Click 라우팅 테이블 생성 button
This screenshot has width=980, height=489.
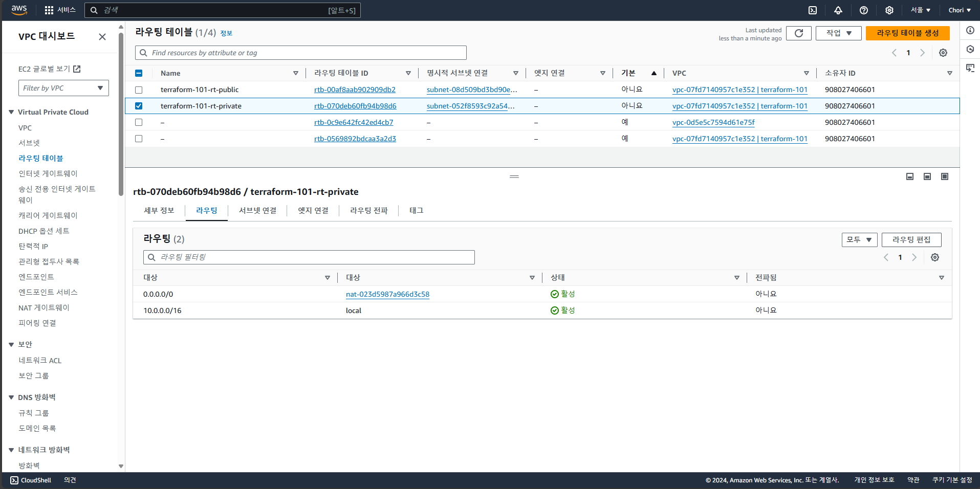point(908,33)
